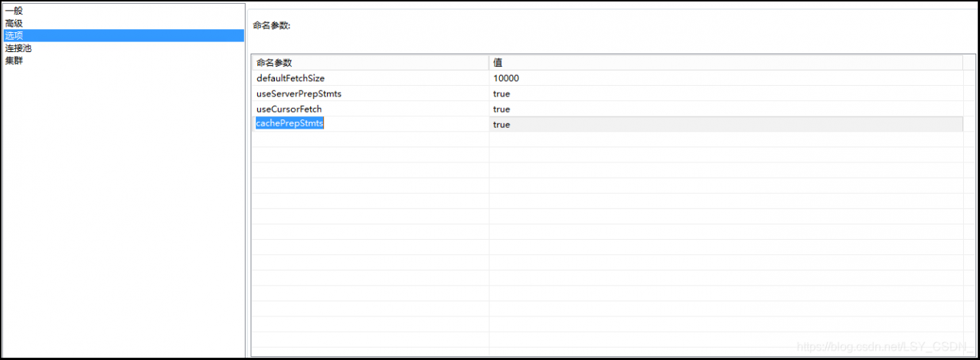Select the defaultFetchSize parameter name cell
The image size is (980, 360).
point(290,78)
